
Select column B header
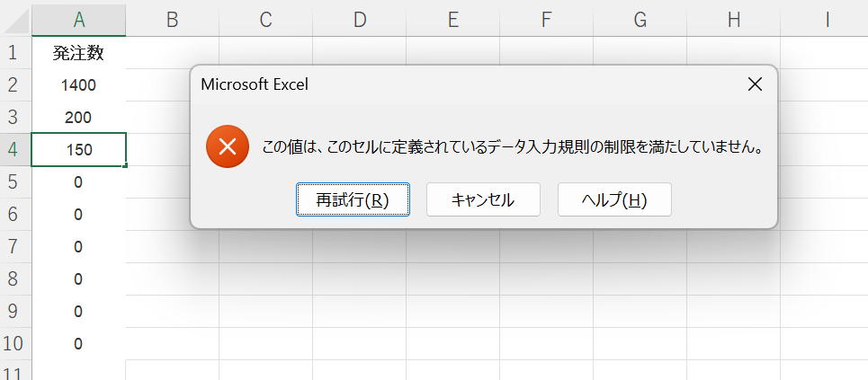(x=172, y=20)
